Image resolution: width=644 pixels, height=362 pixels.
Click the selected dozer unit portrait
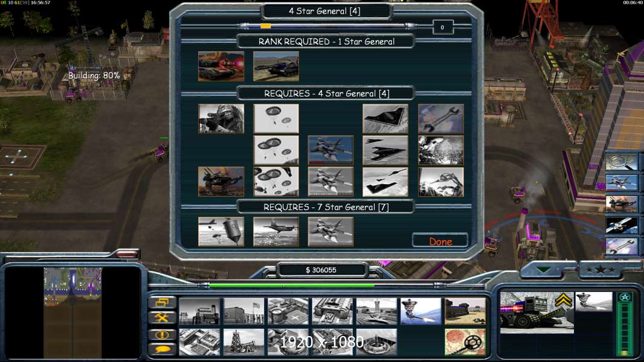point(536,313)
